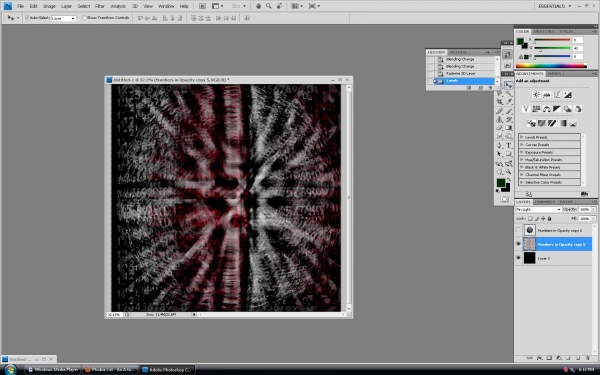Add an Exposure adjustment
This screenshot has height=375, width=600.
567,95
